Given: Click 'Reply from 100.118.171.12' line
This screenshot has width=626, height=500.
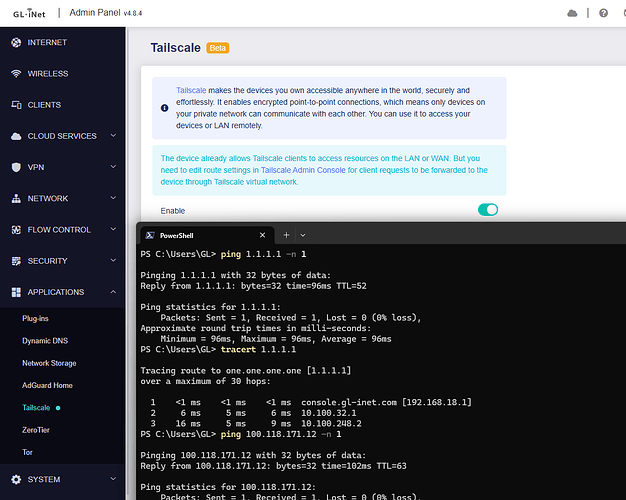Looking at the screenshot, I should 273,466.
